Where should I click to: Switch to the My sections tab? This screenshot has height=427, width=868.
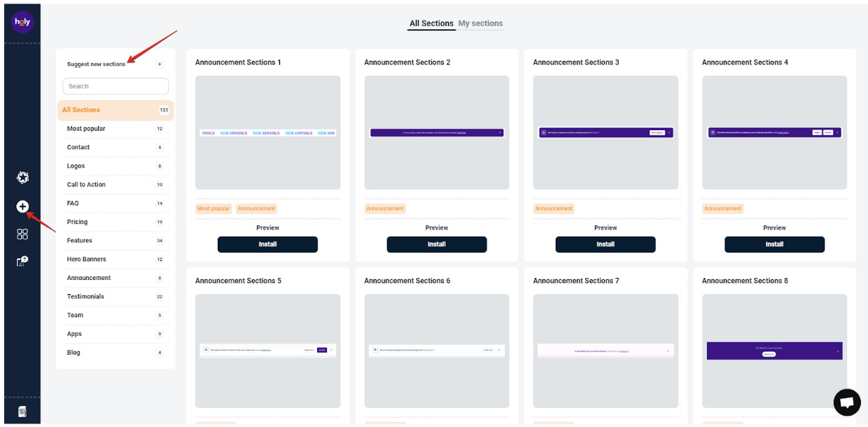[480, 23]
